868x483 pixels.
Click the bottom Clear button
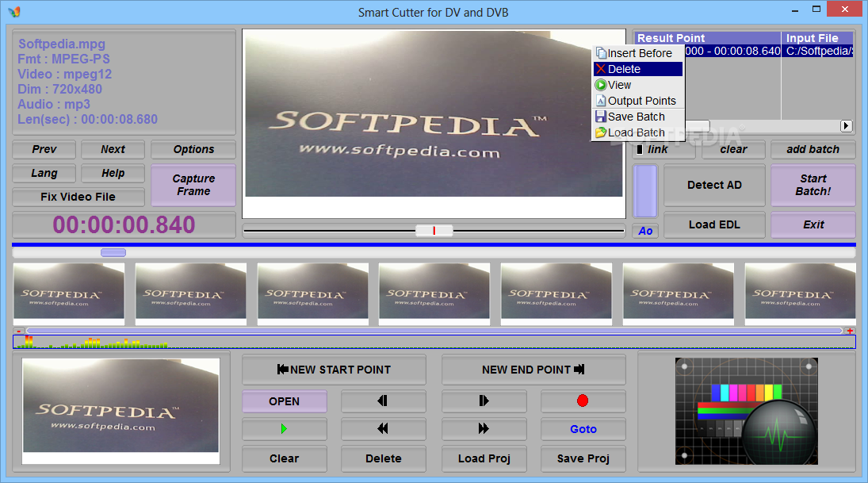pos(284,458)
